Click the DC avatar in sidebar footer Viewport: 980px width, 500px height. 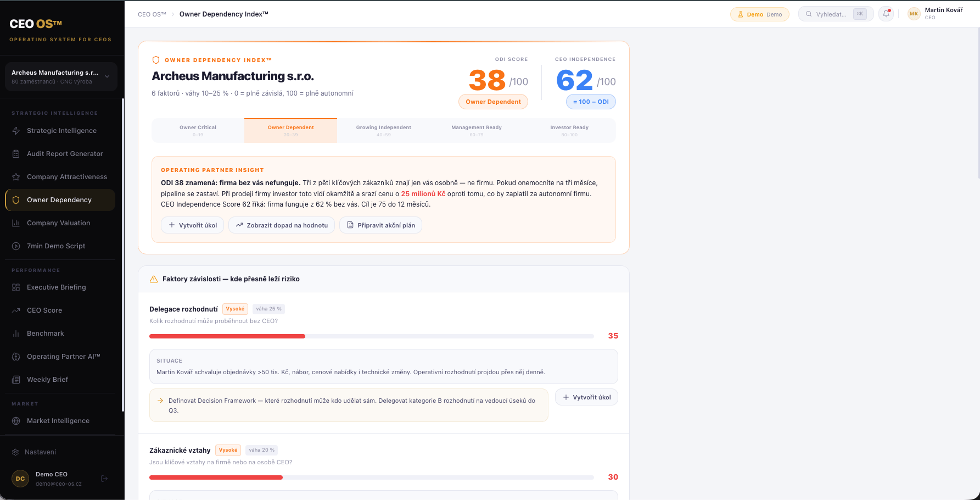(20, 479)
